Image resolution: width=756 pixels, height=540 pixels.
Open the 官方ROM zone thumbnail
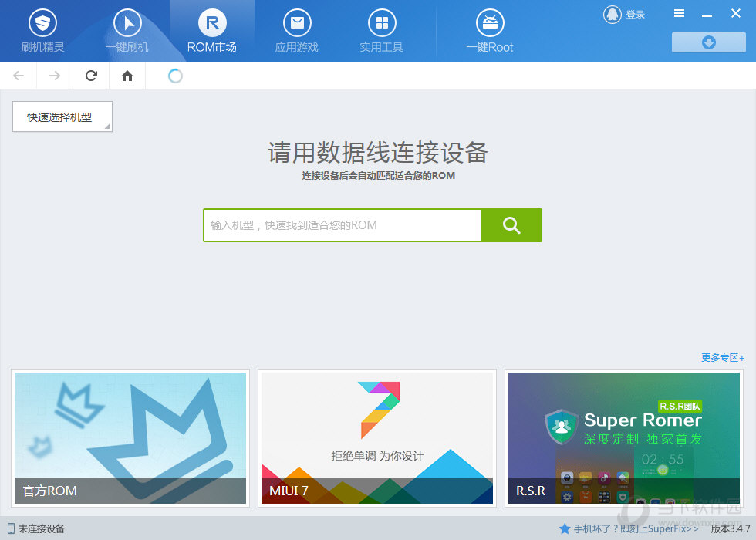(x=130, y=438)
